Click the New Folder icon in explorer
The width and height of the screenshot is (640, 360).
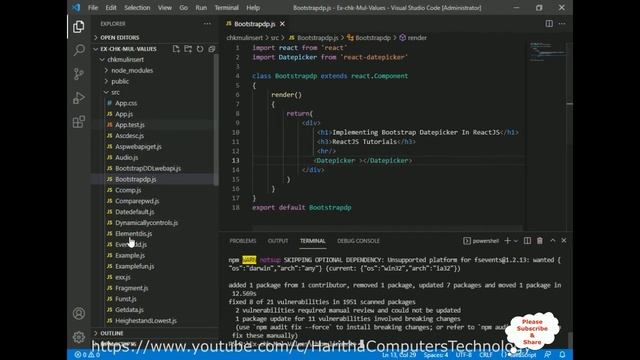pyautogui.click(x=188, y=49)
